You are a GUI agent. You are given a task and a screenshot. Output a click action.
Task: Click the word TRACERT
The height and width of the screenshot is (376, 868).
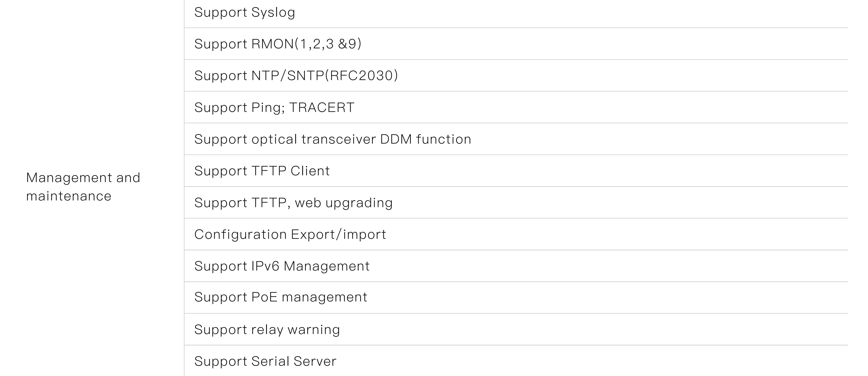click(x=322, y=107)
